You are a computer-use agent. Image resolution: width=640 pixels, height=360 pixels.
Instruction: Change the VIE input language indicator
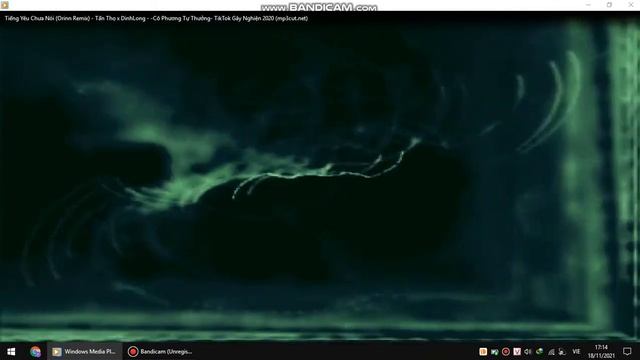[x=576, y=351]
